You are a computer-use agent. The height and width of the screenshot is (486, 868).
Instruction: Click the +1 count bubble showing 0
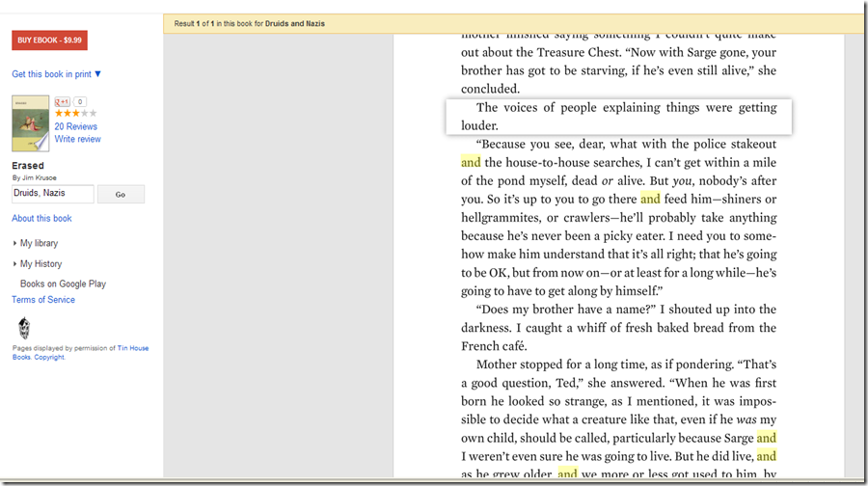point(80,102)
